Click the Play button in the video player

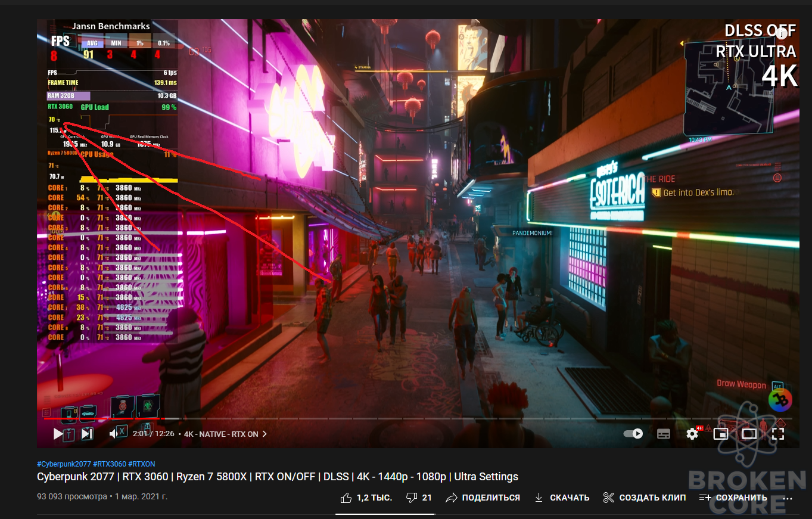click(58, 434)
